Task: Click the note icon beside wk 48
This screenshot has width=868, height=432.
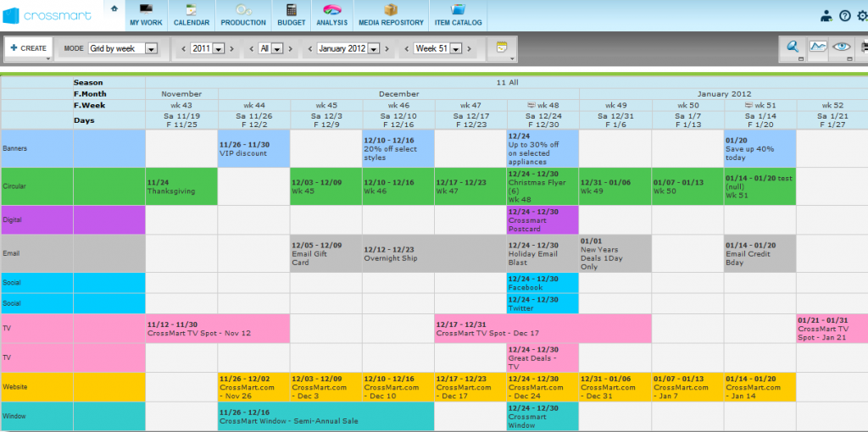Action: [531, 104]
